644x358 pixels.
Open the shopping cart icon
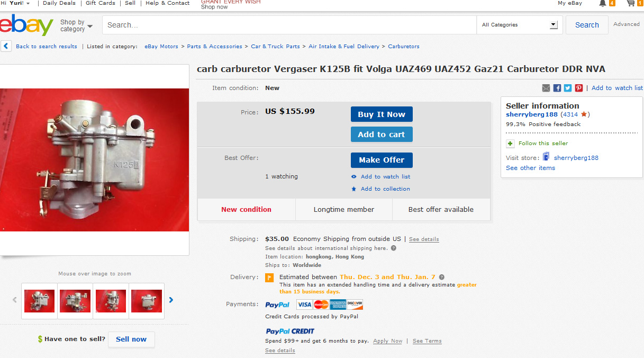click(x=630, y=3)
